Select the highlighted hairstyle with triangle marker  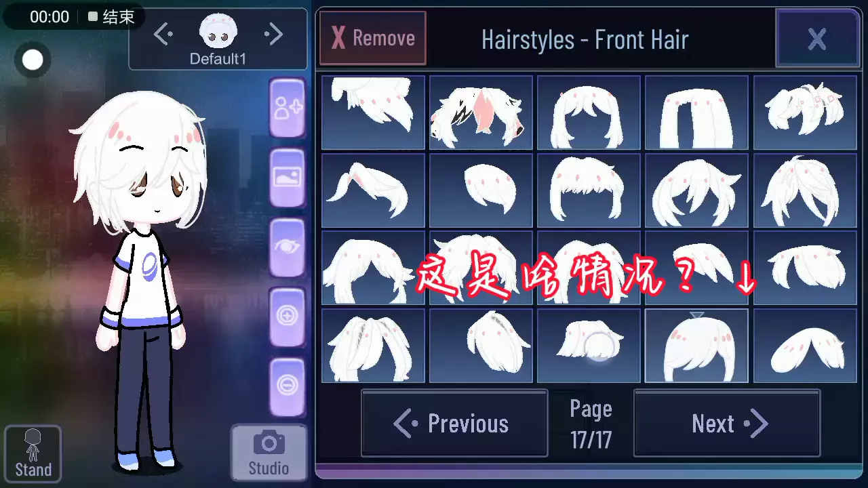tap(696, 346)
